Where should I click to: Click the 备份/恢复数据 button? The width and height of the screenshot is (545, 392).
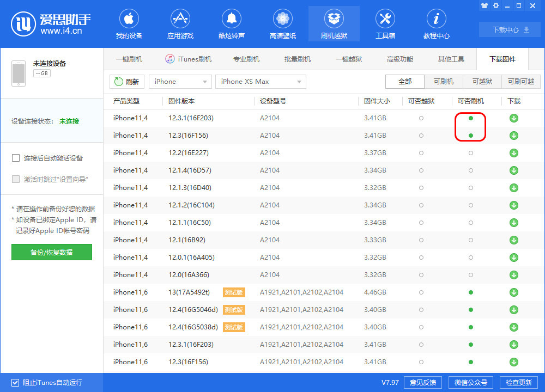[x=52, y=252]
